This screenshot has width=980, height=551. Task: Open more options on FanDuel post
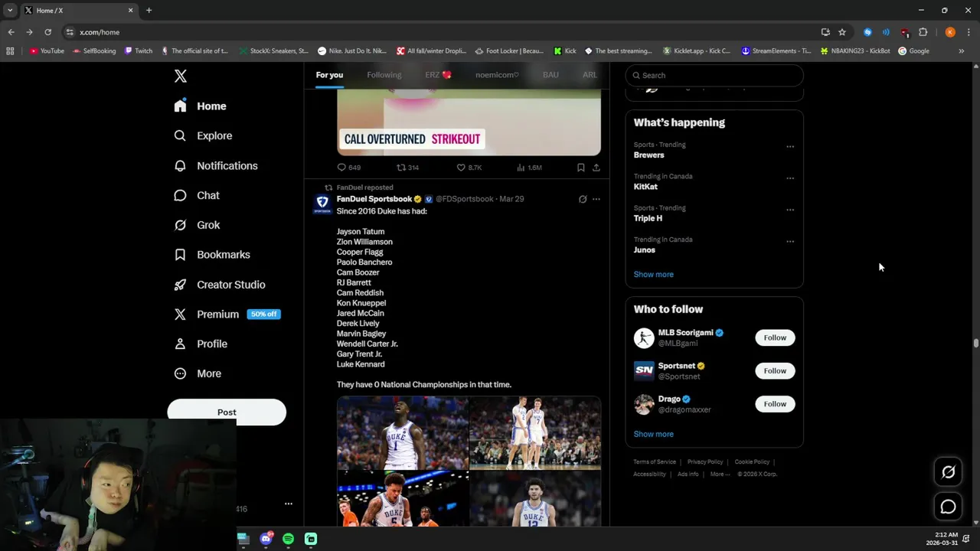pos(596,199)
